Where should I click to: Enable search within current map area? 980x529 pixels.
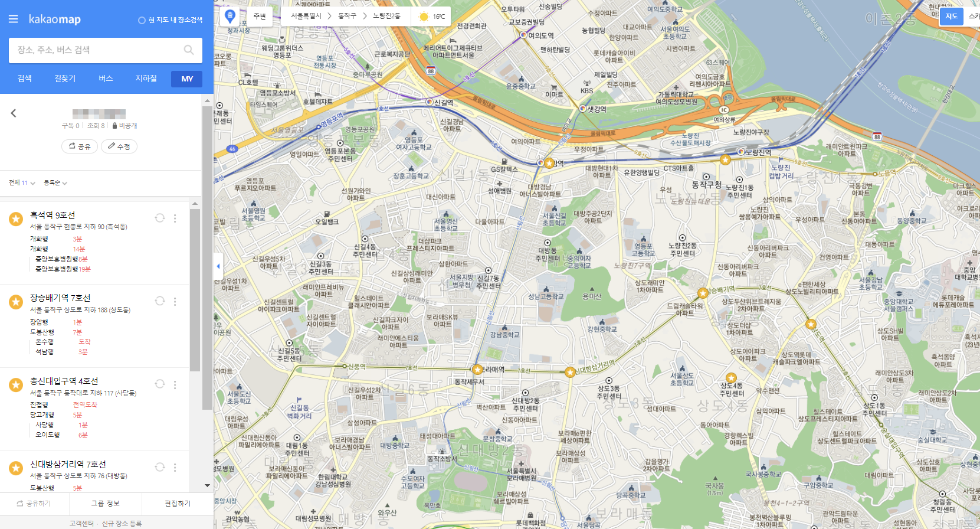click(x=170, y=20)
